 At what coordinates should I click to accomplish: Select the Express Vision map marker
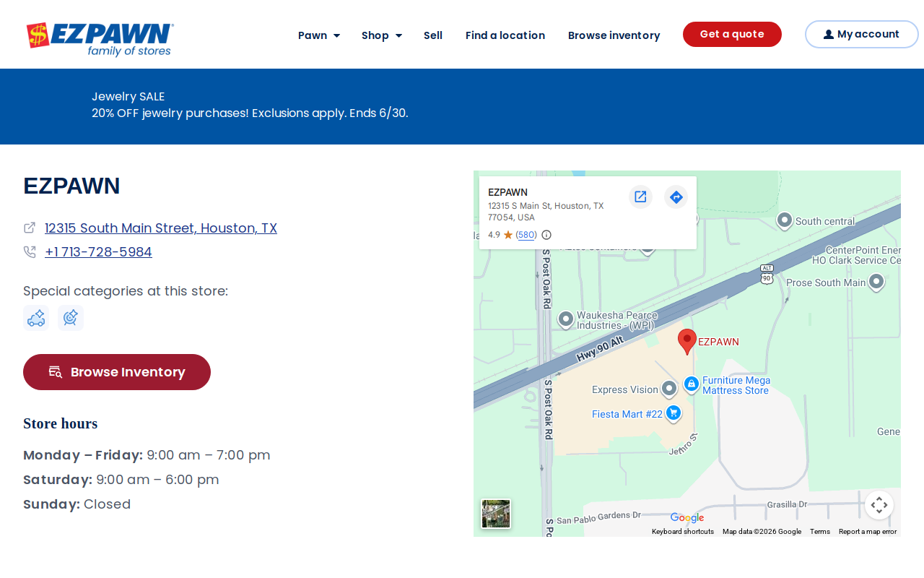669,389
